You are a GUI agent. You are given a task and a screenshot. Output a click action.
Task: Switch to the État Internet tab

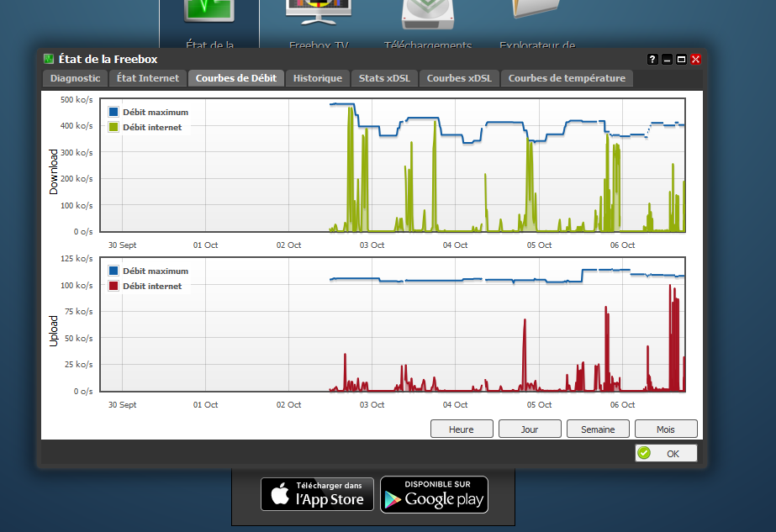click(x=147, y=78)
